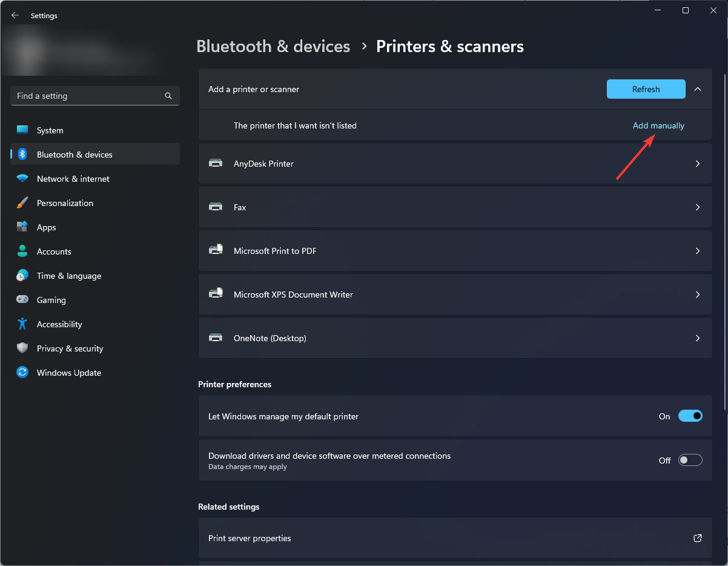Viewport: 728px width, 566px height.
Task: Open AnyDesk Printer chevron arrow
Action: pos(698,164)
